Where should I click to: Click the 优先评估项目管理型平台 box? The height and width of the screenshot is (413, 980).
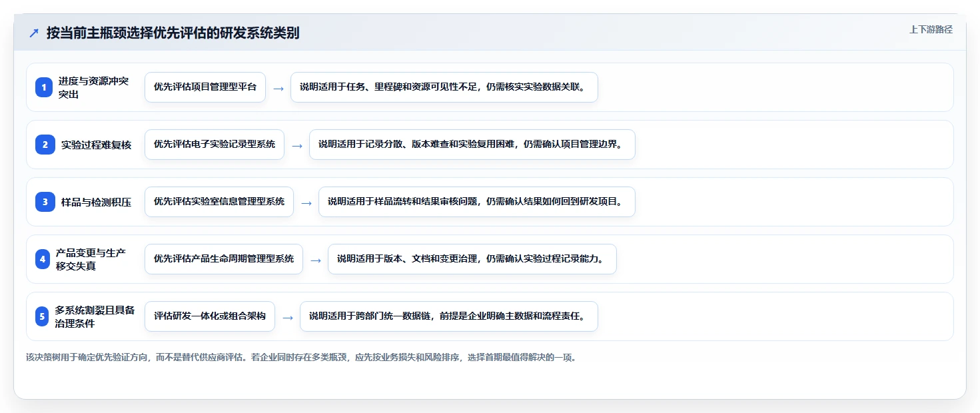[x=205, y=87]
